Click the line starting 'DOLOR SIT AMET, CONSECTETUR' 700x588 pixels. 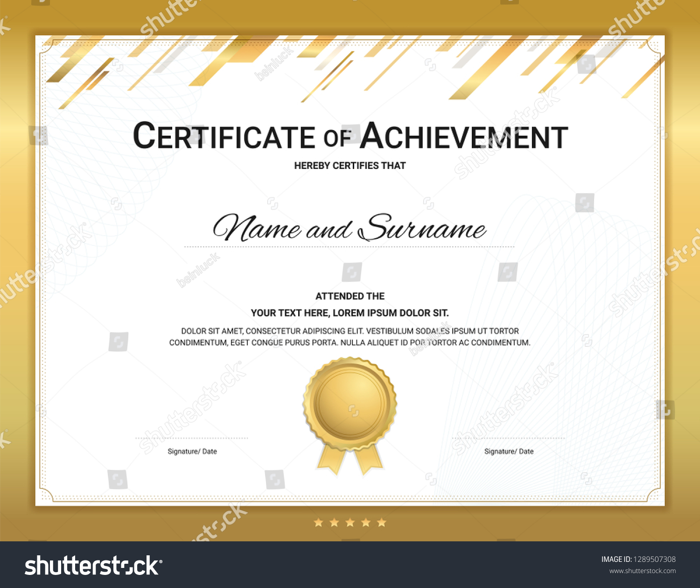pos(350,331)
